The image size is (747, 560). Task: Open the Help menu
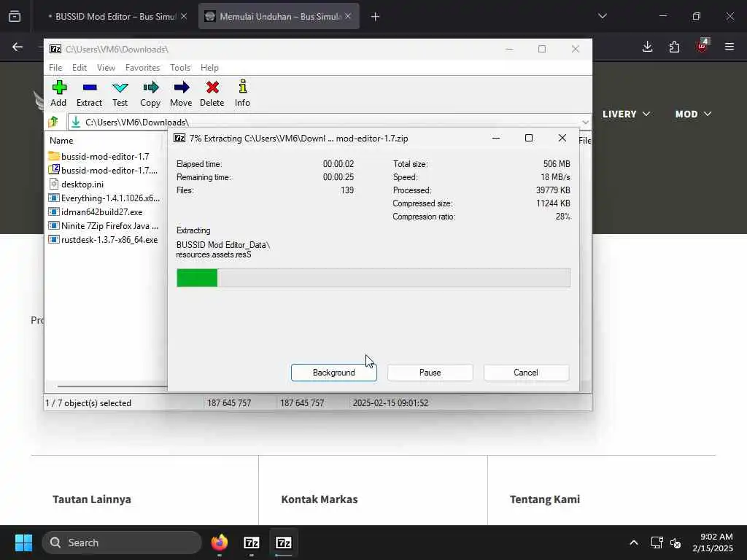point(209,68)
